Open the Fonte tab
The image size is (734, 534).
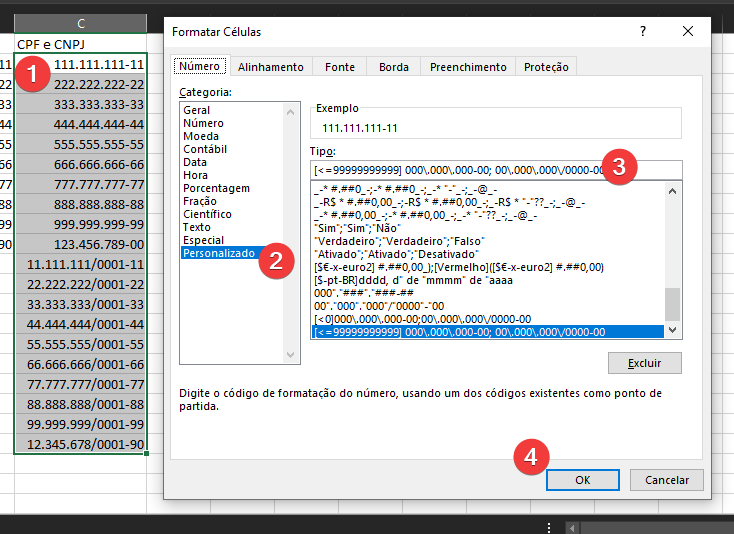[340, 67]
